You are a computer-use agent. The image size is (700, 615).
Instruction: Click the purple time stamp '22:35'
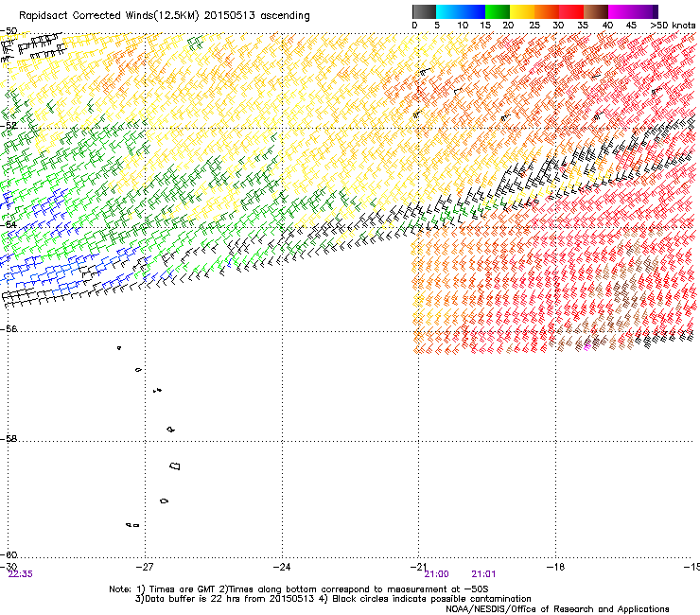coord(20,574)
